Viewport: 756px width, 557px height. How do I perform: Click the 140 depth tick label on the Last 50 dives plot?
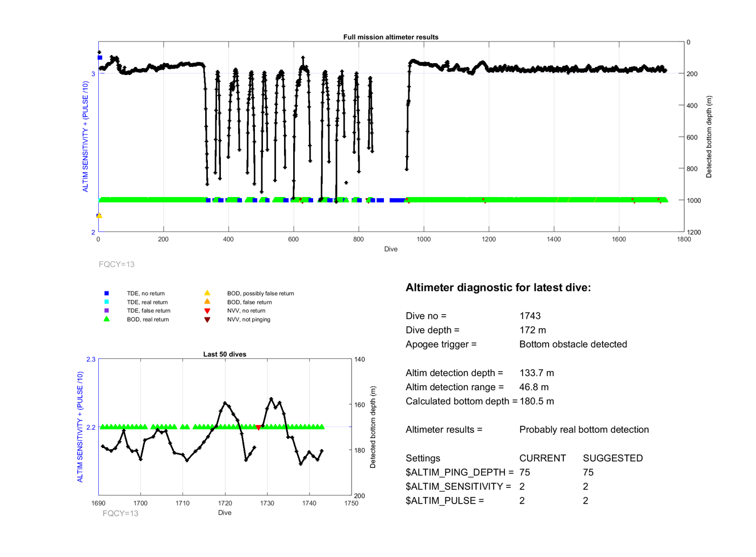coord(360,359)
